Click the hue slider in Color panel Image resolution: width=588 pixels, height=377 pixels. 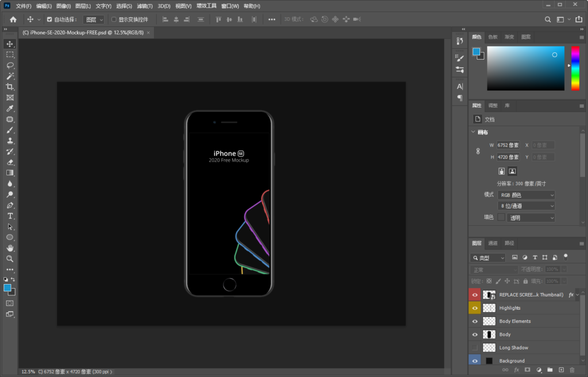click(575, 68)
